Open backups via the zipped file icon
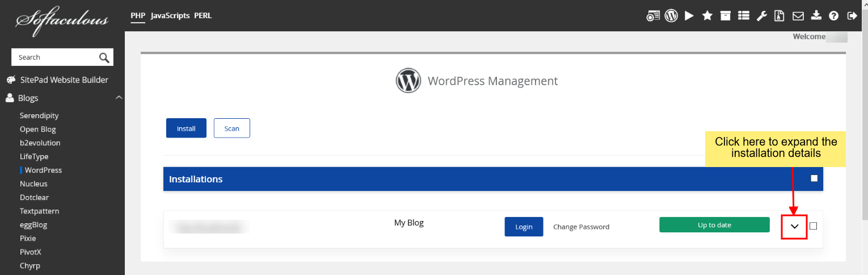The image size is (868, 275). pos(780,16)
